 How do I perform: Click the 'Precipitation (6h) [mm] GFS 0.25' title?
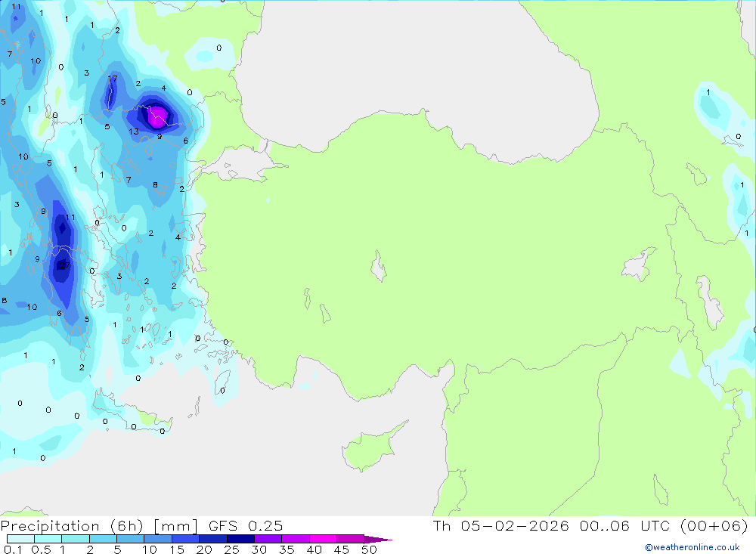[x=142, y=525]
